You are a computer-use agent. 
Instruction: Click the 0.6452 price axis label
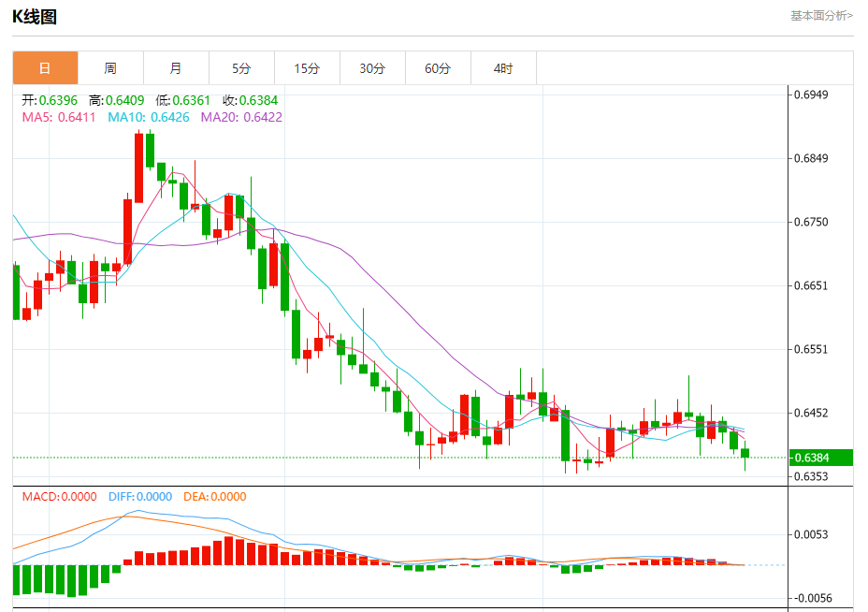pos(811,414)
